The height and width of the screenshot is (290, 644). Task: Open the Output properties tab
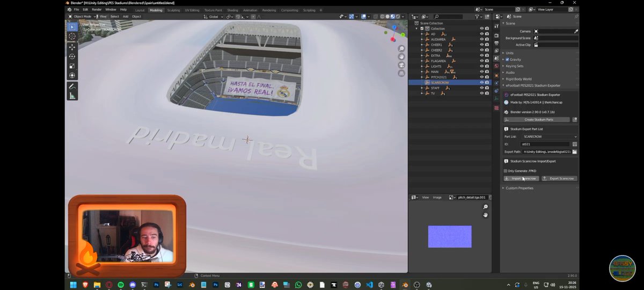(496, 42)
